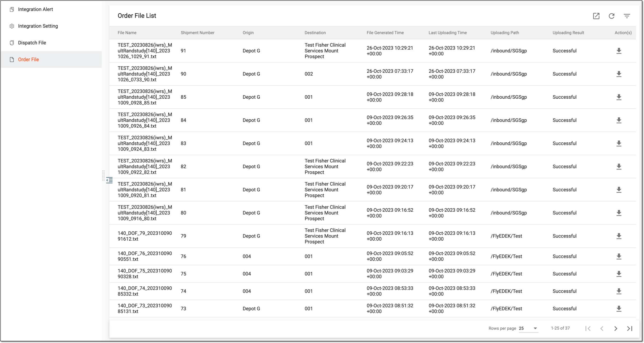Download order file for shipment 84
The height and width of the screenshot is (343, 644).
(x=619, y=120)
